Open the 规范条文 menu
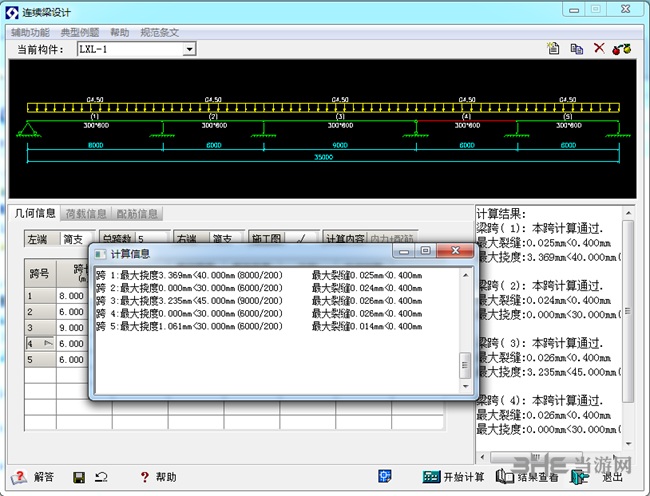Viewport: 650px width, 496px height. pyautogui.click(x=160, y=32)
